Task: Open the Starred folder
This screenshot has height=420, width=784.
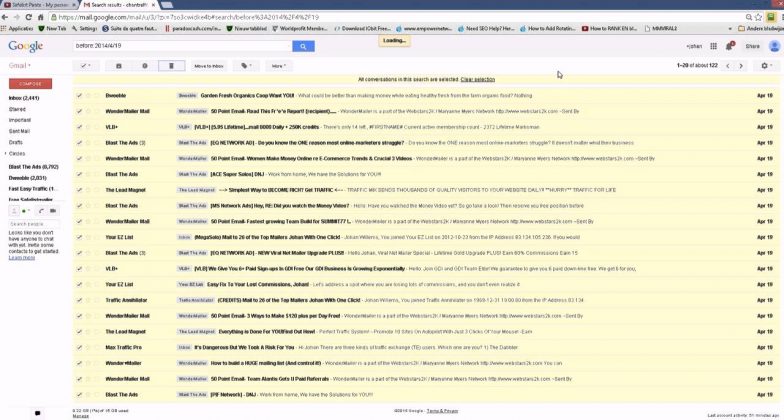Action: pos(17,109)
